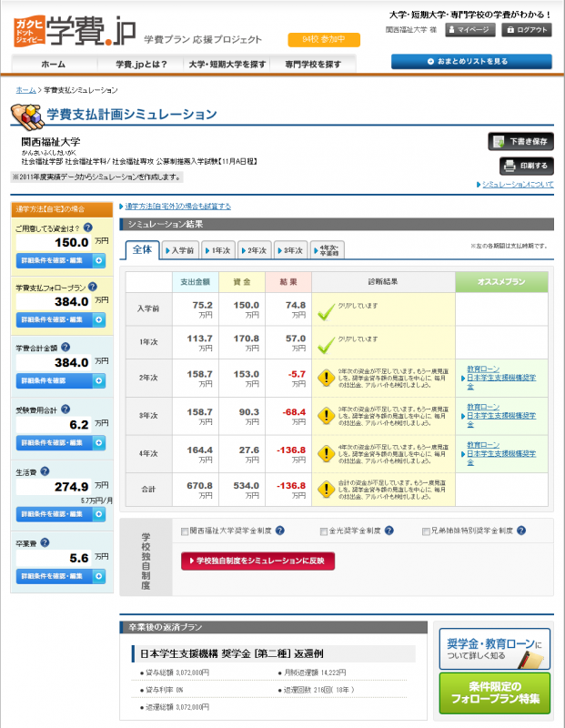Switch to the 4年次・卒業時 tab
Image resolution: width=565 pixels, height=728 pixels.
click(328, 250)
